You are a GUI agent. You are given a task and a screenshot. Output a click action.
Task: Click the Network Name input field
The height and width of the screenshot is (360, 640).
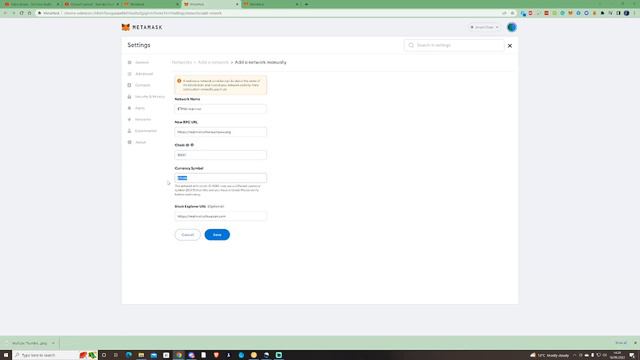point(220,109)
